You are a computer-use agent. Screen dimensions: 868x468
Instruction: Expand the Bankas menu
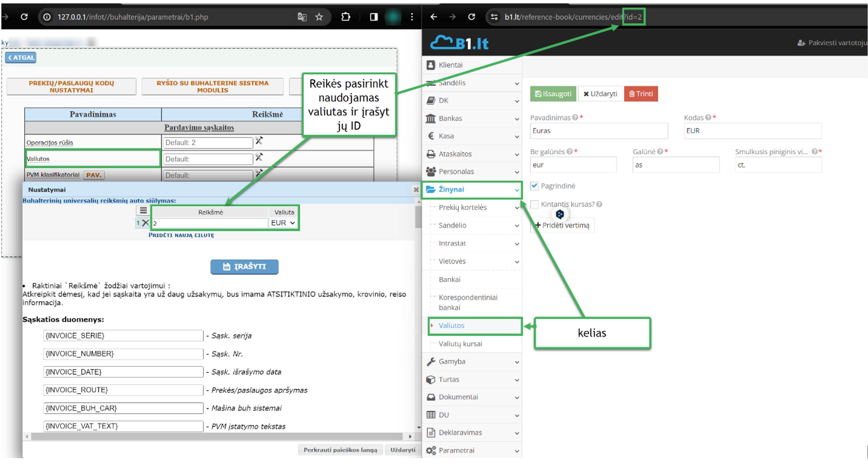(472, 118)
